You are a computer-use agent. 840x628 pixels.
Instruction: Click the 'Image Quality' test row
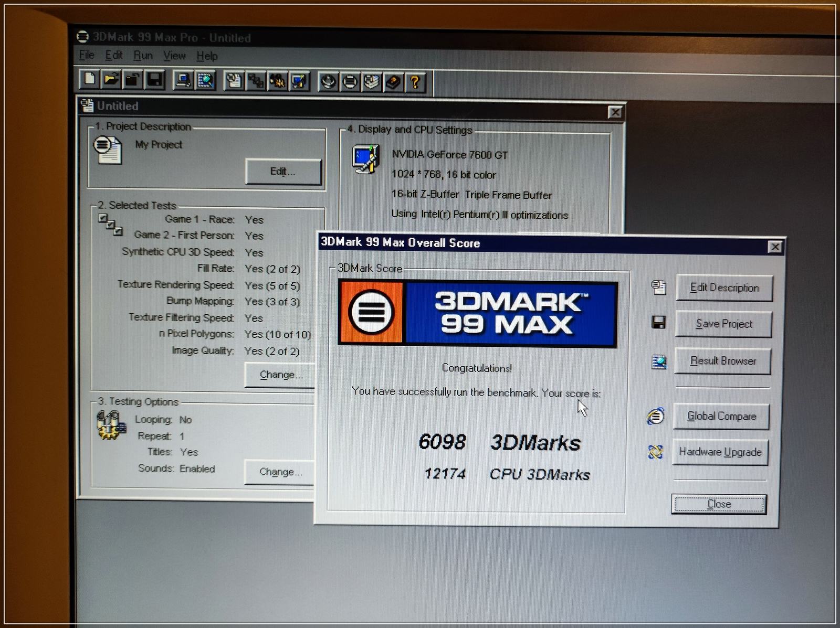click(x=236, y=350)
